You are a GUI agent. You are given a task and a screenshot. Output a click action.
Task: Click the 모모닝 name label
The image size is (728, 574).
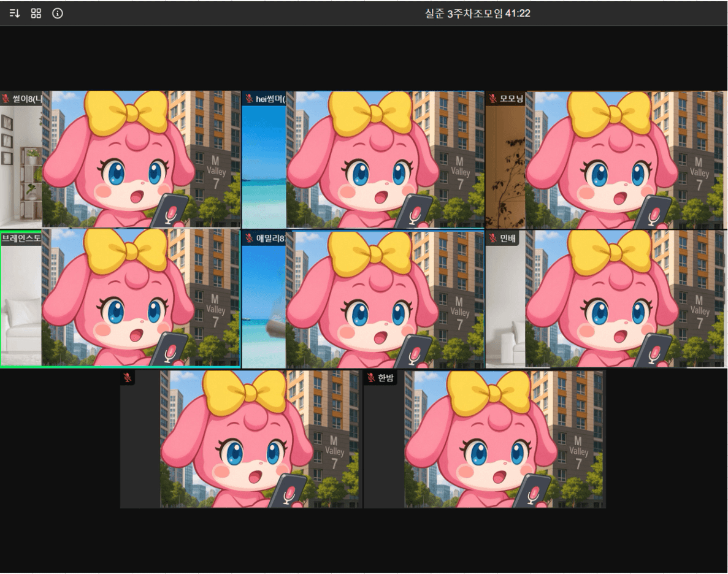coord(511,99)
